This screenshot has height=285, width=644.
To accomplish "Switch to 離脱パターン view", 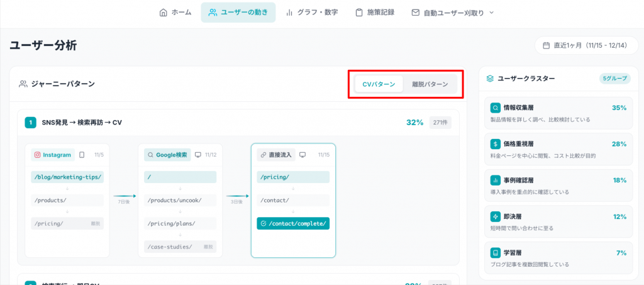I will tap(430, 84).
